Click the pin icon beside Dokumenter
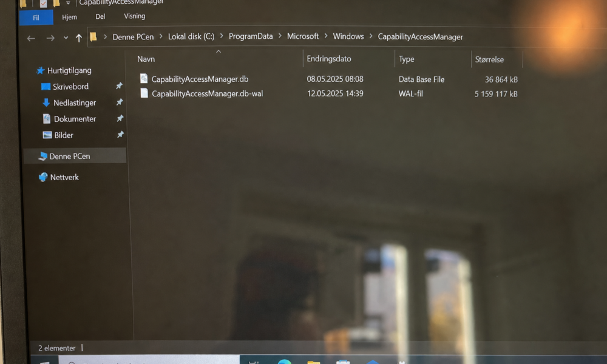This screenshot has height=364, width=607. pos(120,118)
